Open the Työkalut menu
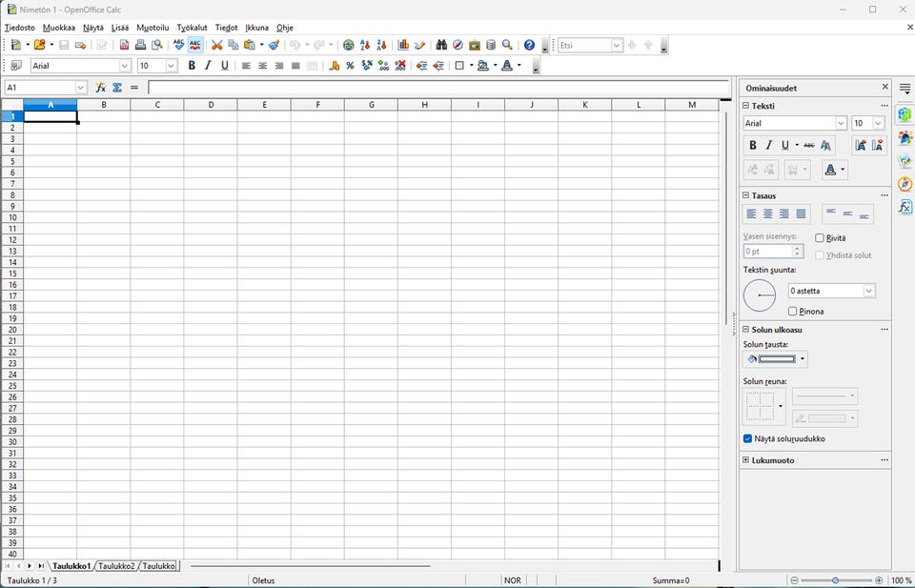This screenshot has height=588, width=915. coord(192,28)
